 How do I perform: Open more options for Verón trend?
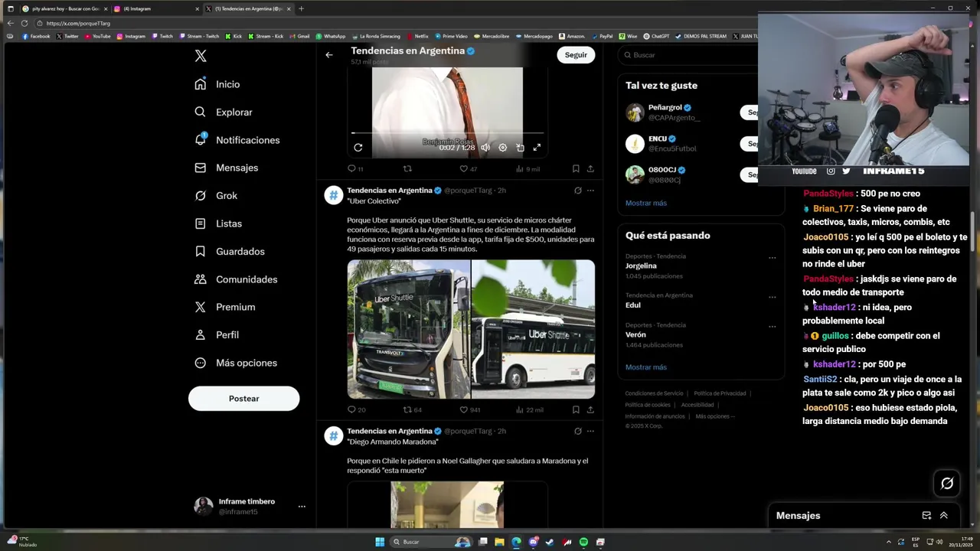(772, 327)
